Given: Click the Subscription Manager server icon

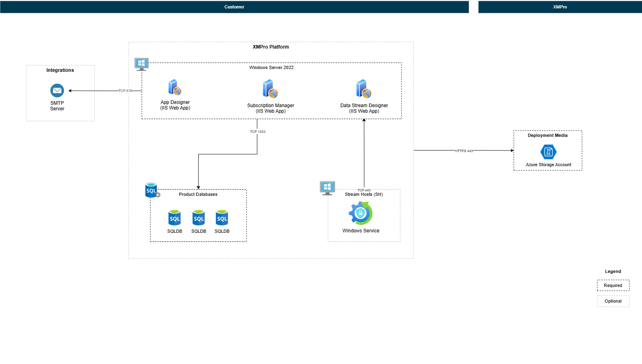Looking at the screenshot, I should pyautogui.click(x=270, y=88).
